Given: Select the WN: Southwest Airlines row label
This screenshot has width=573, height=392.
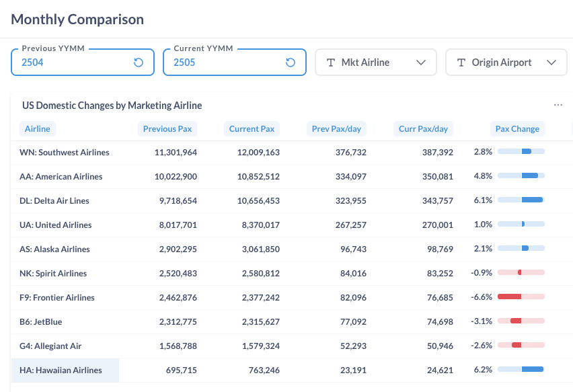Looking at the screenshot, I should [x=65, y=153].
